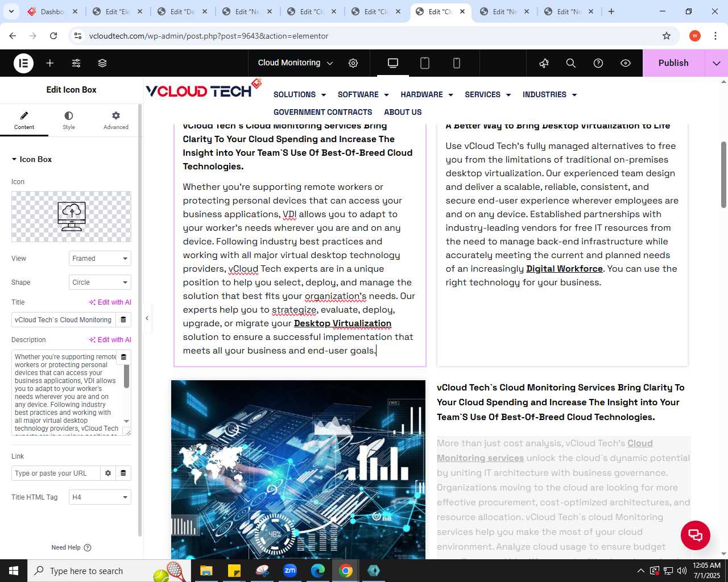Switch to the Advanced tab

(x=116, y=120)
